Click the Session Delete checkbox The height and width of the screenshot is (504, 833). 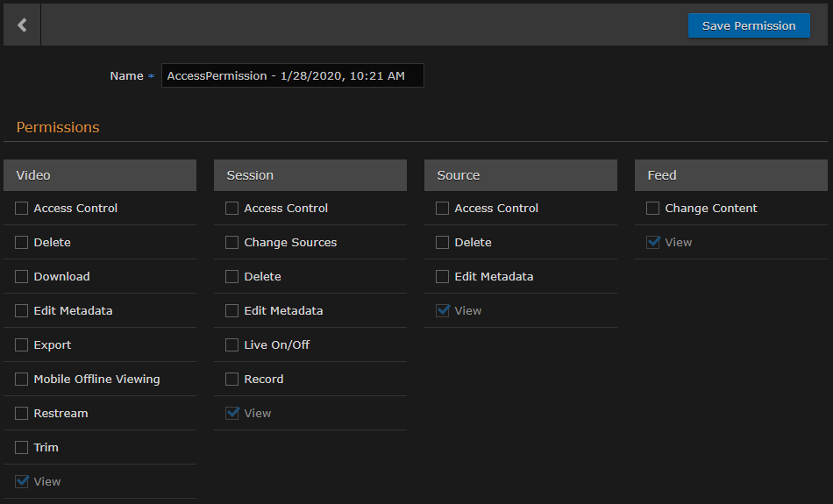(x=232, y=277)
